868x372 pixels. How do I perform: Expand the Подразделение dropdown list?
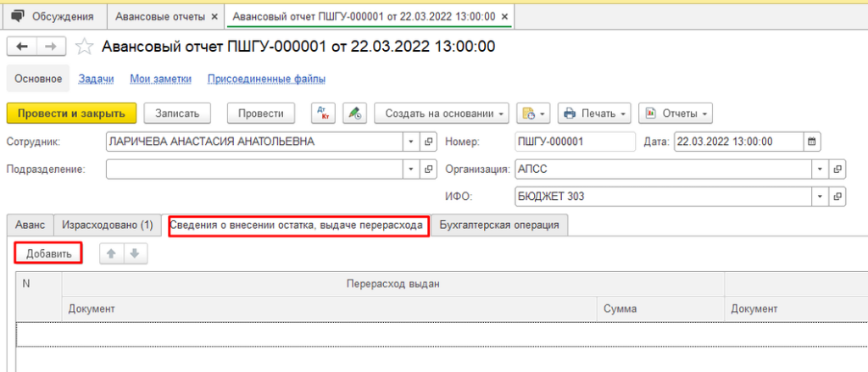pyautogui.click(x=411, y=169)
